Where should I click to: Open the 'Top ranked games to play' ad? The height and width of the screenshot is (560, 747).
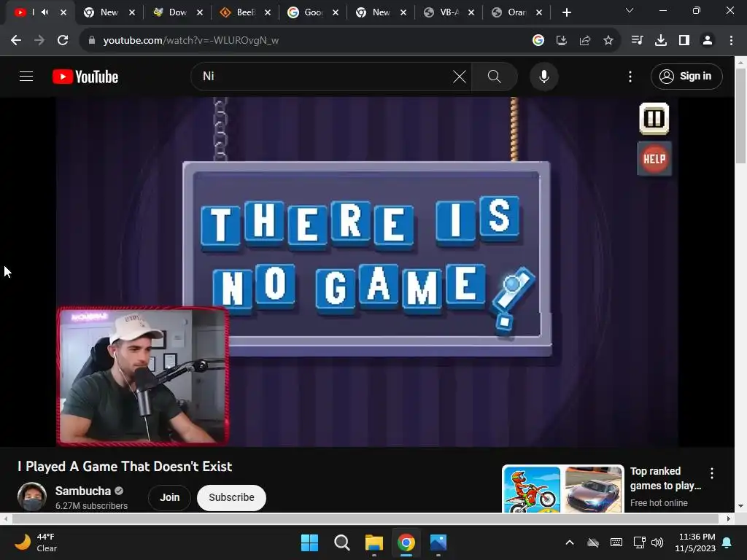[665, 478]
